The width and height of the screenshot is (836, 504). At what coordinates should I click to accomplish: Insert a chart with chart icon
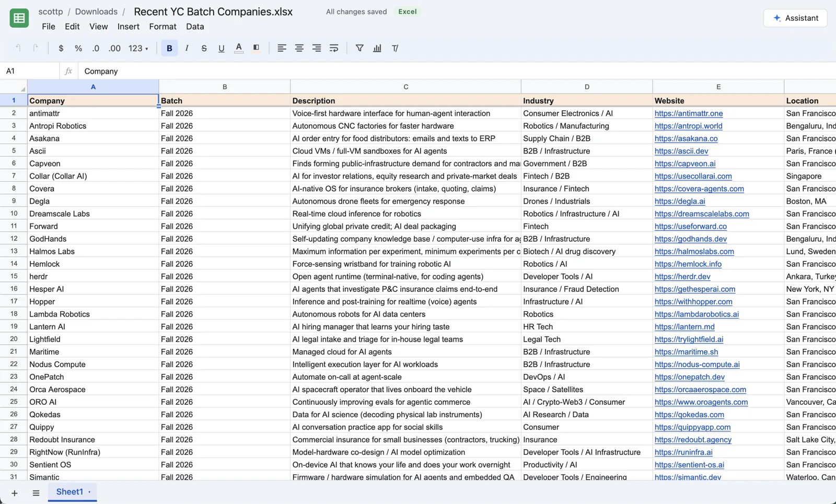click(x=377, y=48)
